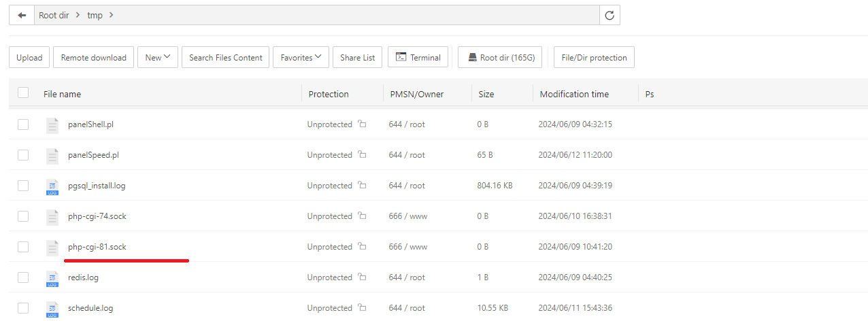
Task: Click the panelSpeed.pl file icon
Action: click(52, 155)
